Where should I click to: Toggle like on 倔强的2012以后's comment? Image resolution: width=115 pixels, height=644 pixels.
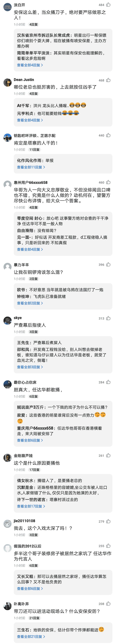108,546
